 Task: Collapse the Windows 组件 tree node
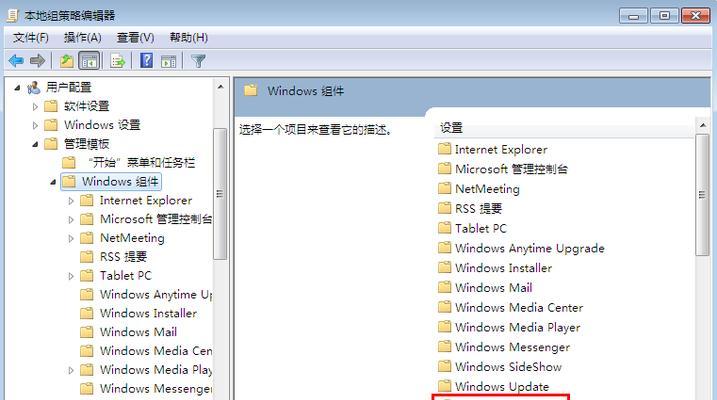[53, 182]
